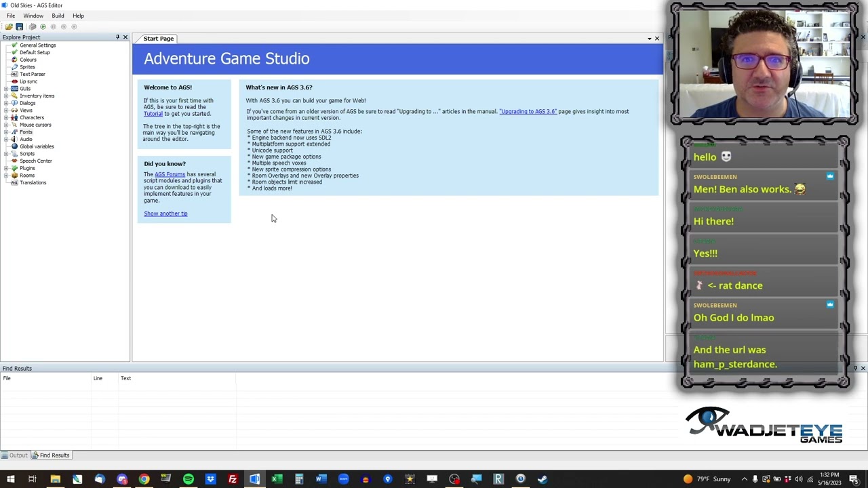The image size is (868, 488).
Task: Open the Build menu
Action: [x=58, y=16]
